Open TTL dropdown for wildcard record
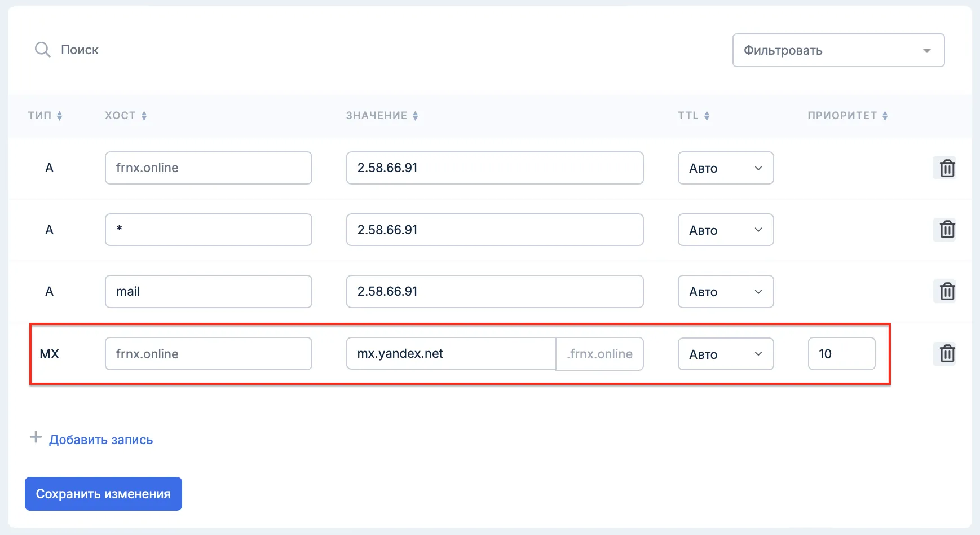The width and height of the screenshot is (980, 535). point(725,230)
